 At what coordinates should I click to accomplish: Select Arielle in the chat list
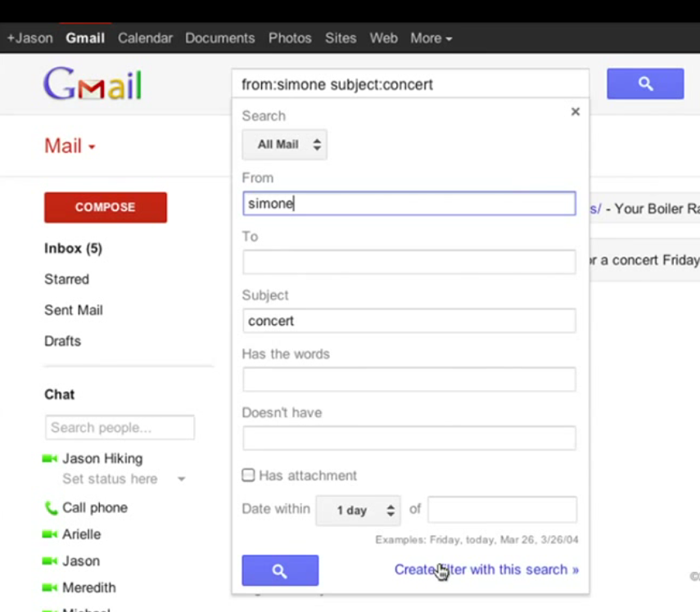[x=82, y=534]
